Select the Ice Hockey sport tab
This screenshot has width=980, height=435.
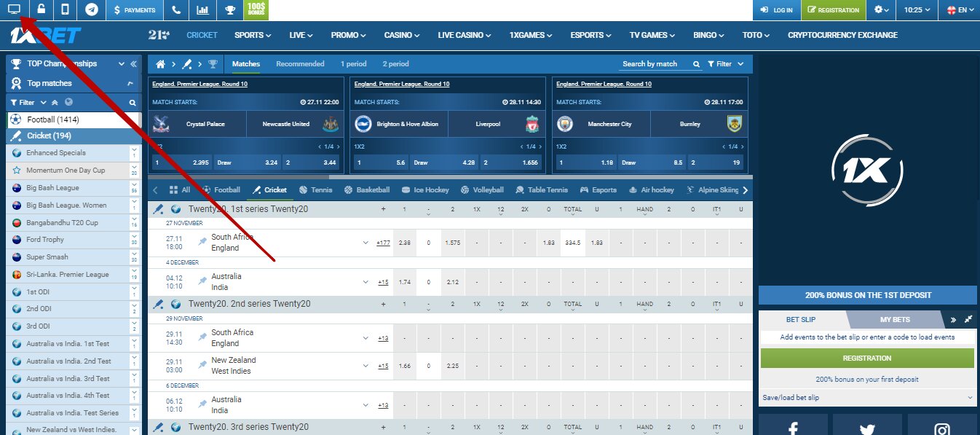[x=424, y=190]
